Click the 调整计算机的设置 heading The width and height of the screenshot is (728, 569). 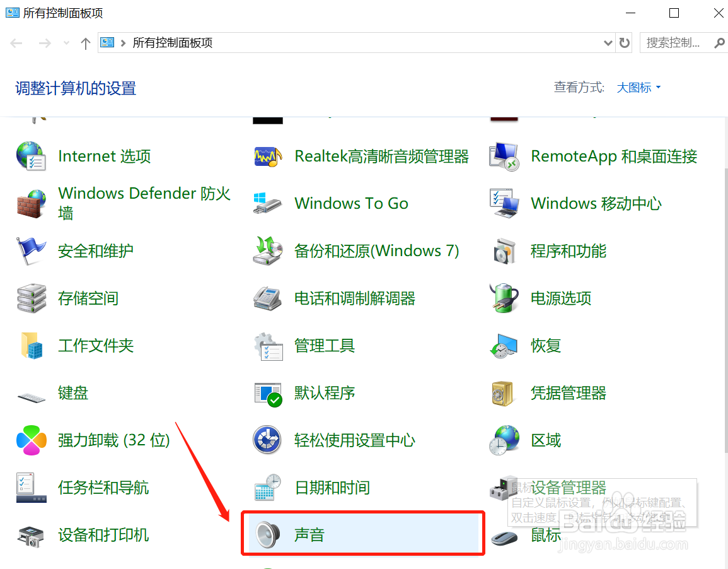click(x=76, y=88)
